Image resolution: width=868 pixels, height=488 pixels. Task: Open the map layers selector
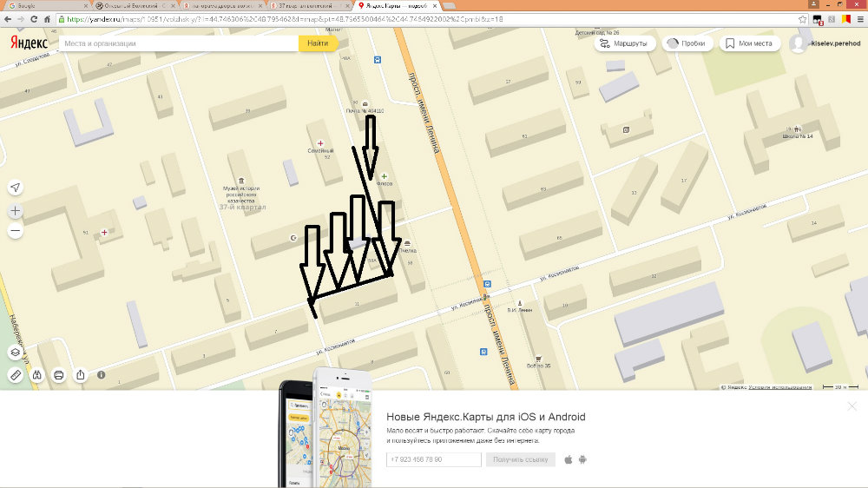[x=16, y=353]
